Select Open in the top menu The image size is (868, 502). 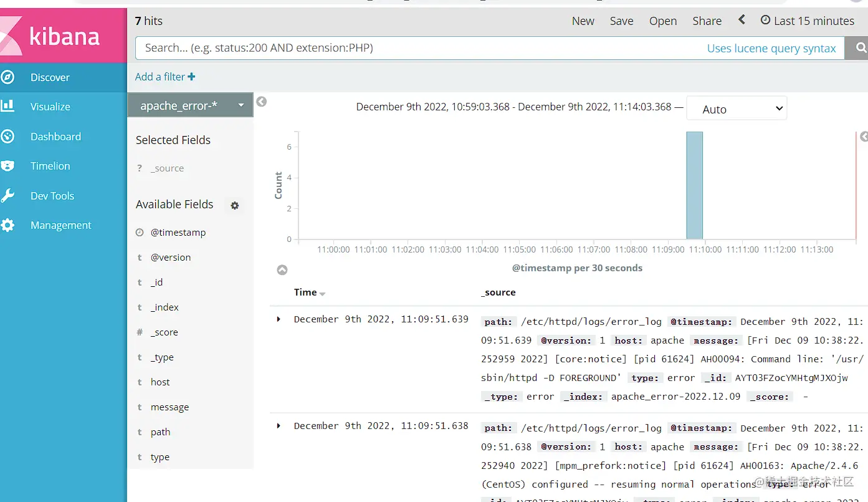click(663, 21)
